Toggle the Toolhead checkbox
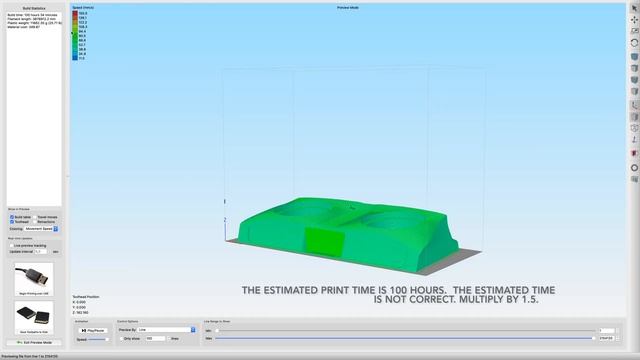Viewport: 640px width, 360px height. [x=12, y=222]
